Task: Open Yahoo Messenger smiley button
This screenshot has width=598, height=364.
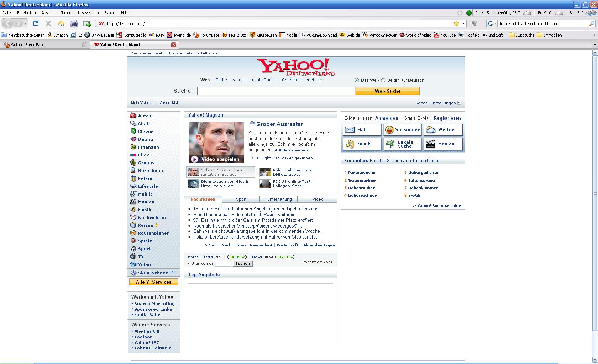Action: (x=403, y=130)
